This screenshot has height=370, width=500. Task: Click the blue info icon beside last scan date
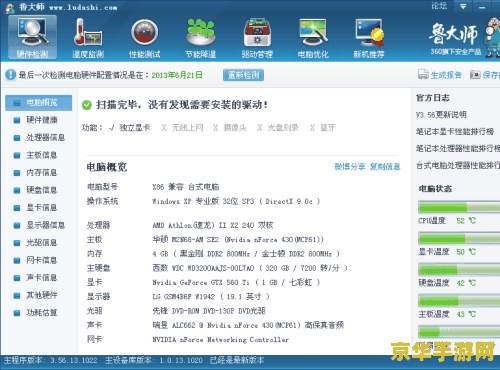(x=10, y=75)
